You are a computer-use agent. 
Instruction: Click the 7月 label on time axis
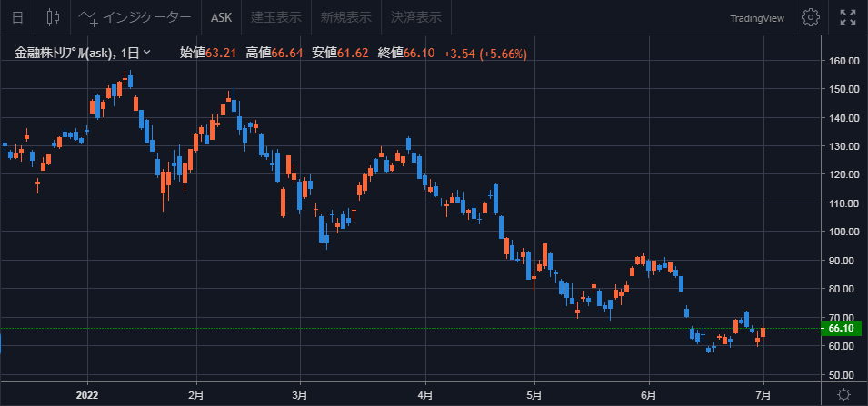click(763, 395)
